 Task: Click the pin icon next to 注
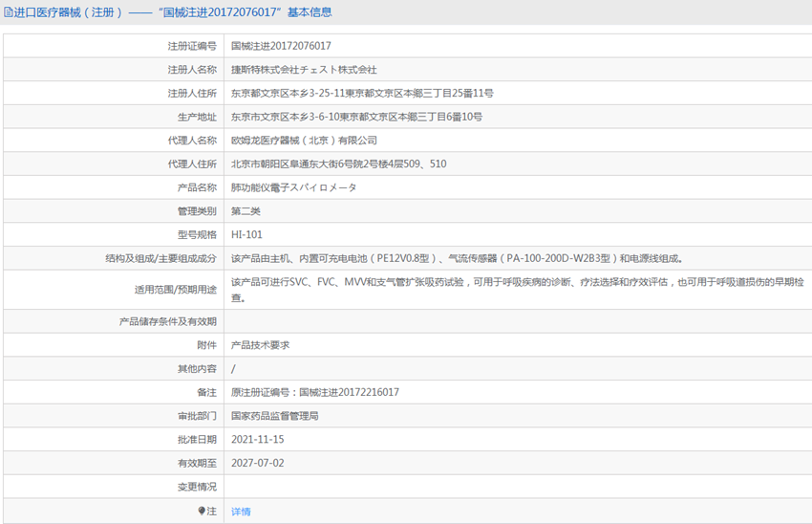[x=202, y=512]
